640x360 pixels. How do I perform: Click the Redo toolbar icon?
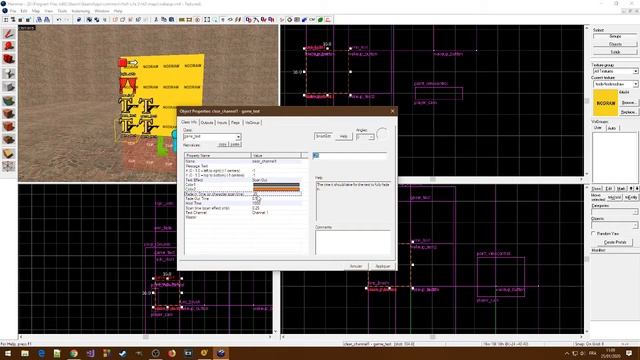coord(67,20)
